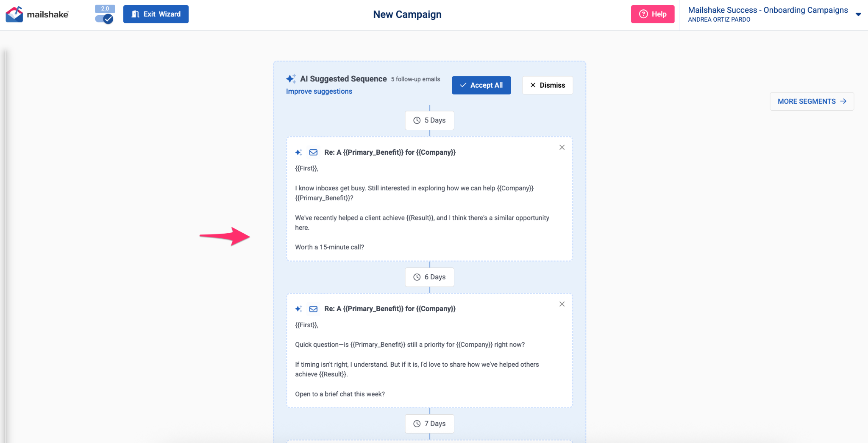Image resolution: width=868 pixels, height=443 pixels.
Task: Click the envelope icon on the first follow-up email
Action: pyautogui.click(x=314, y=153)
